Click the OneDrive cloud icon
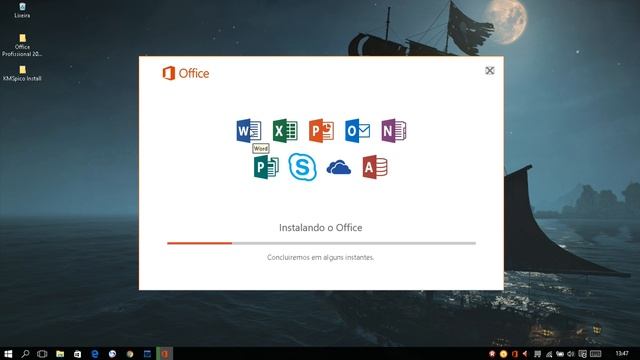This screenshot has width=640, height=360. pyautogui.click(x=339, y=167)
